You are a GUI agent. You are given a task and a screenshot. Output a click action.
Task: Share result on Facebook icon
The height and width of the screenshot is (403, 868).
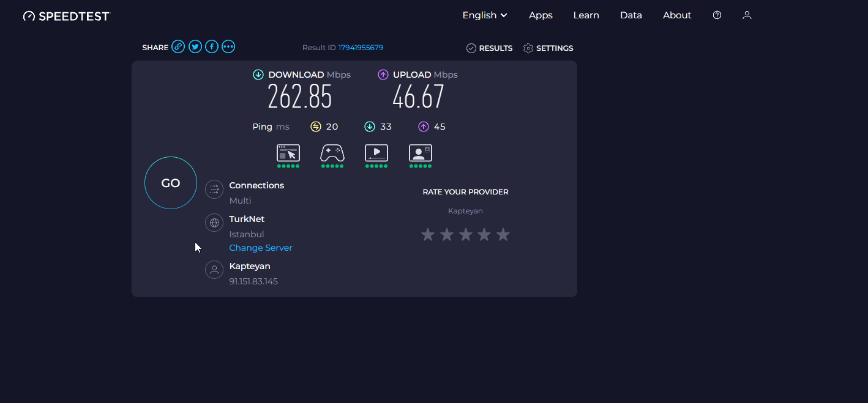coord(212,46)
